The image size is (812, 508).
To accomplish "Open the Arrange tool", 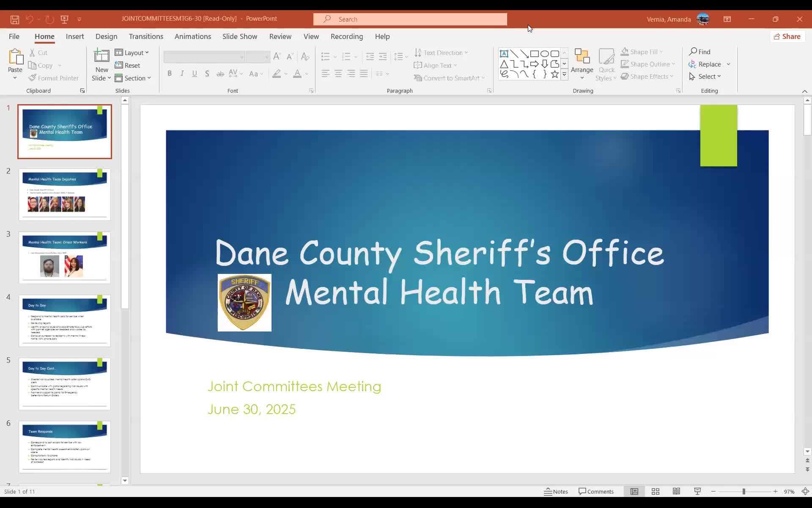I will (582, 64).
